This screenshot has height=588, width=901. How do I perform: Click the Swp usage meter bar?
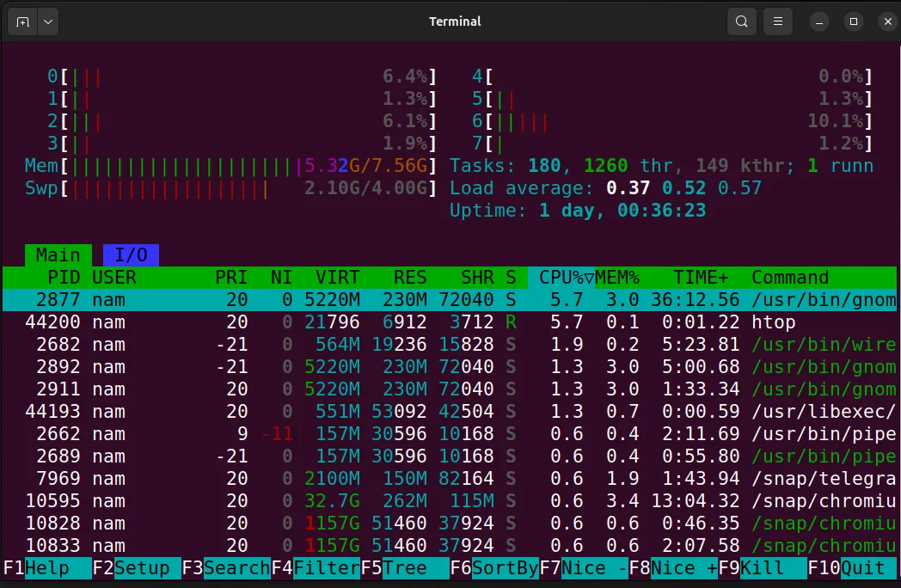click(x=230, y=188)
